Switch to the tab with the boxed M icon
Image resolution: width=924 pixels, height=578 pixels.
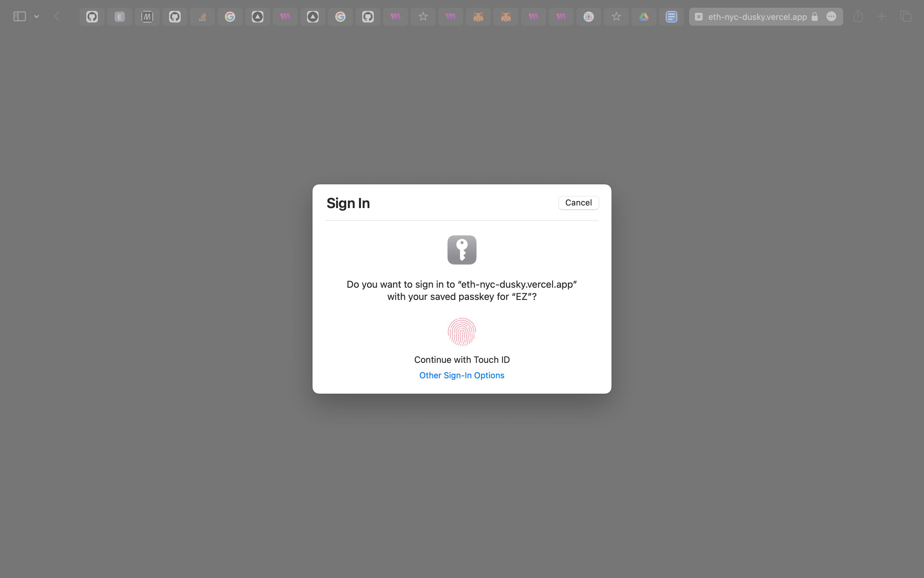147,16
